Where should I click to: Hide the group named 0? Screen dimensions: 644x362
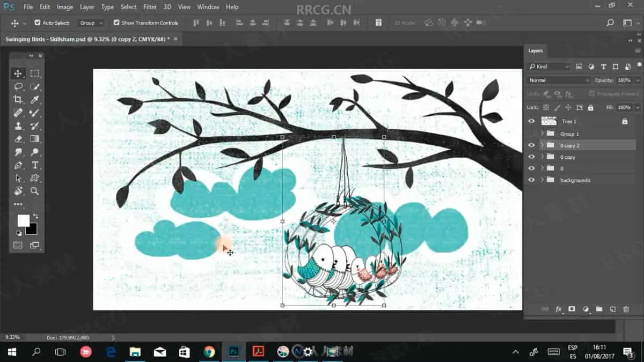531,168
